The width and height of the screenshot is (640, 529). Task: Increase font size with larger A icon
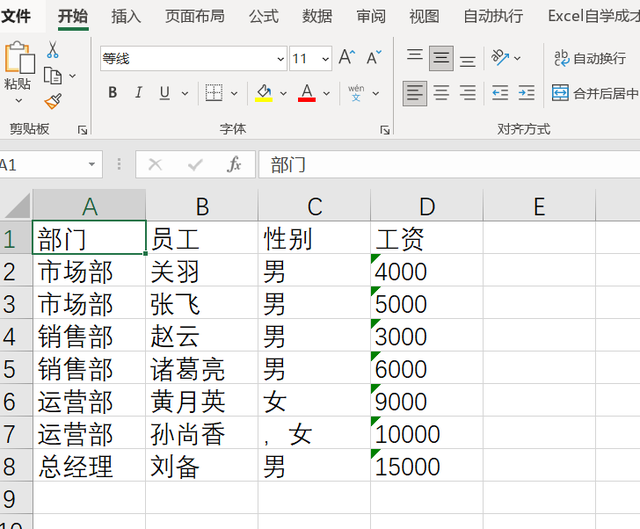347,58
